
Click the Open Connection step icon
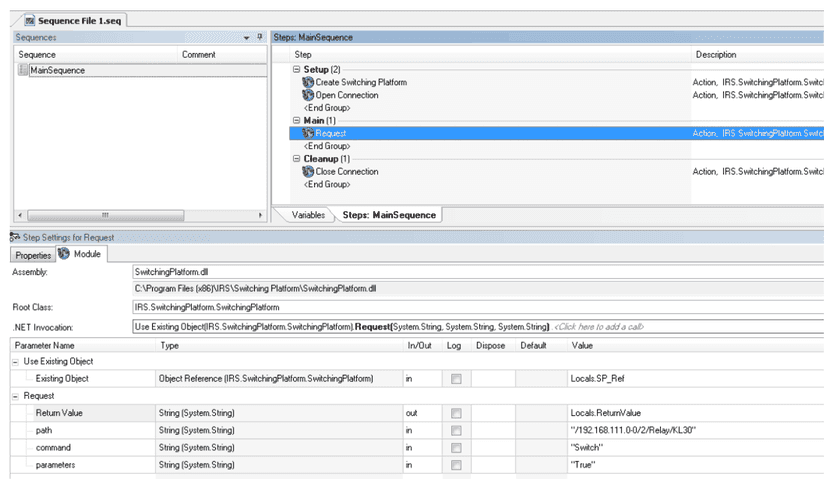(308, 95)
